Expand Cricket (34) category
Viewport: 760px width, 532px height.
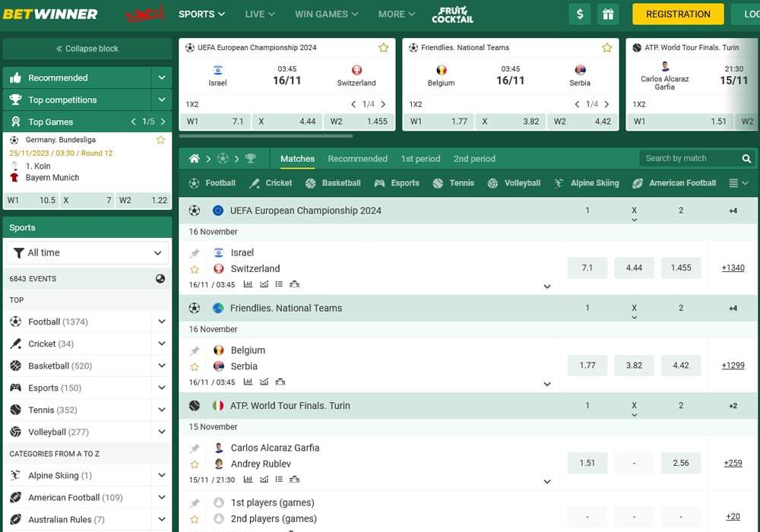tap(161, 344)
